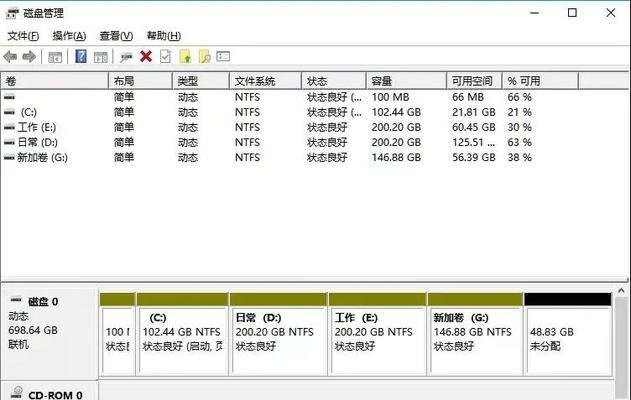Image resolution: width=631 pixels, height=400 pixels.
Task: Click scroll-up arrow of disk pane scrollbar
Action: click(621, 291)
